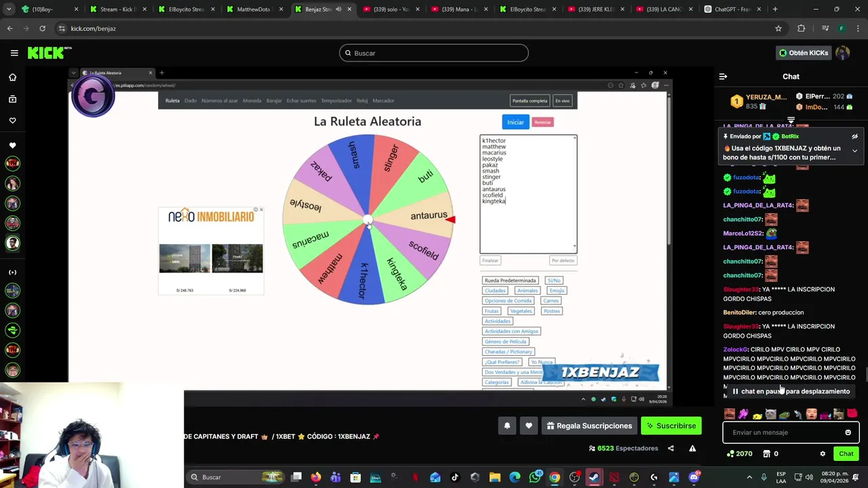Viewport: 868px width, 488px height.
Task: Click the YERUZA_M top gifter entry
Action: coord(759,102)
